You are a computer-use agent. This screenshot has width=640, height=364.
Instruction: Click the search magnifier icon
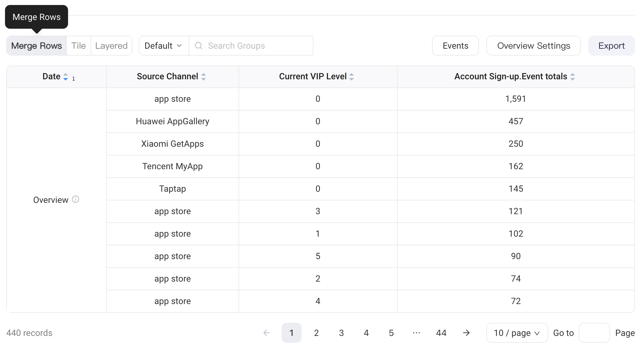[199, 46]
